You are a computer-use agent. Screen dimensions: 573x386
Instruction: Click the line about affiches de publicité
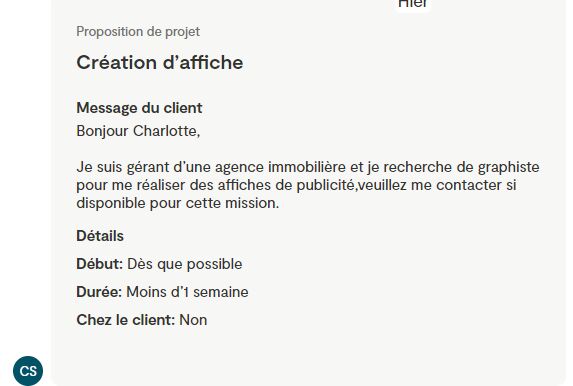tap(296, 185)
